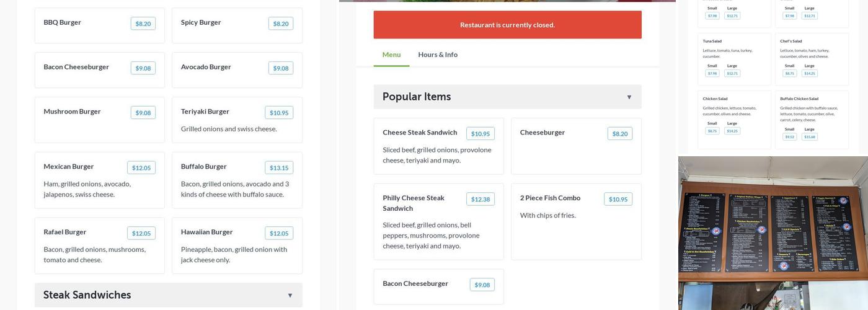
Task: Click the Rafael Burger $12.05 price
Action: tap(141, 234)
